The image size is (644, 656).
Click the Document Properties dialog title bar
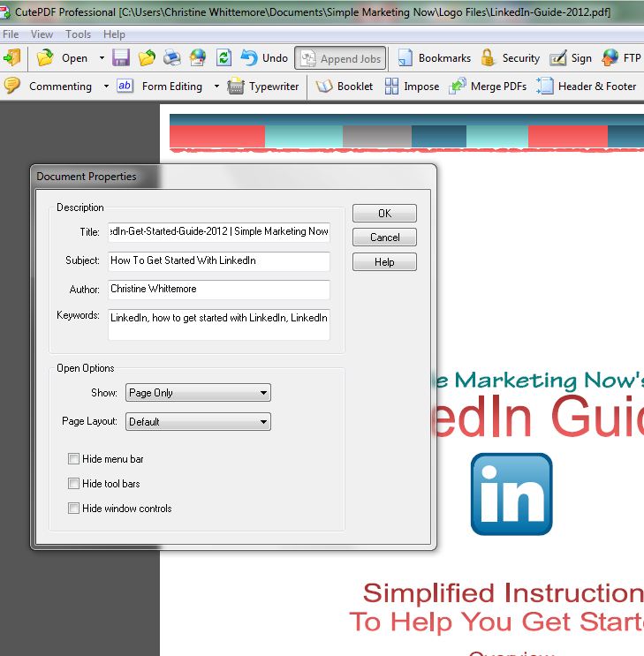[x=233, y=176]
